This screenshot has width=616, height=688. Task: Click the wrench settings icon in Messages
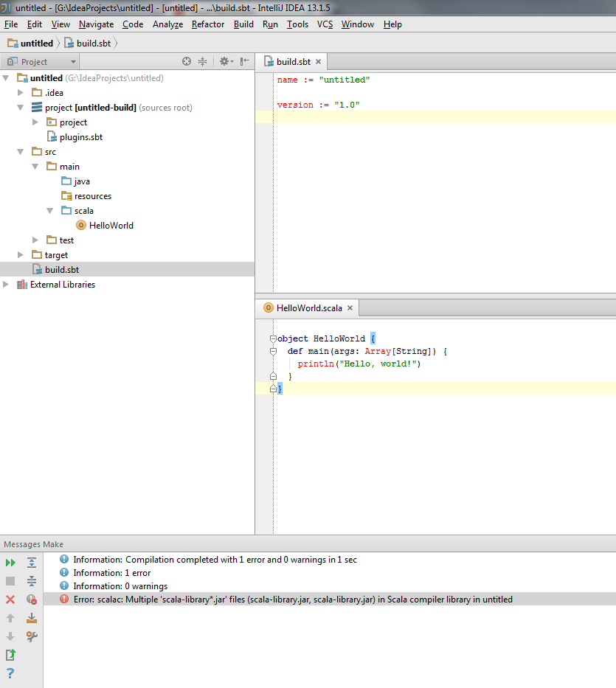[32, 636]
